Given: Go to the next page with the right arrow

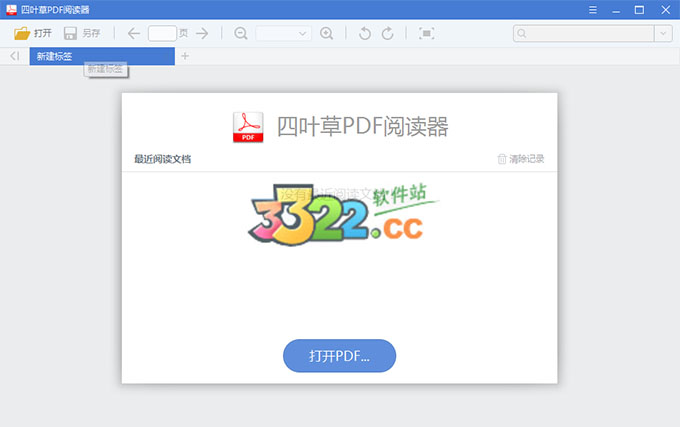Looking at the screenshot, I should 202,33.
